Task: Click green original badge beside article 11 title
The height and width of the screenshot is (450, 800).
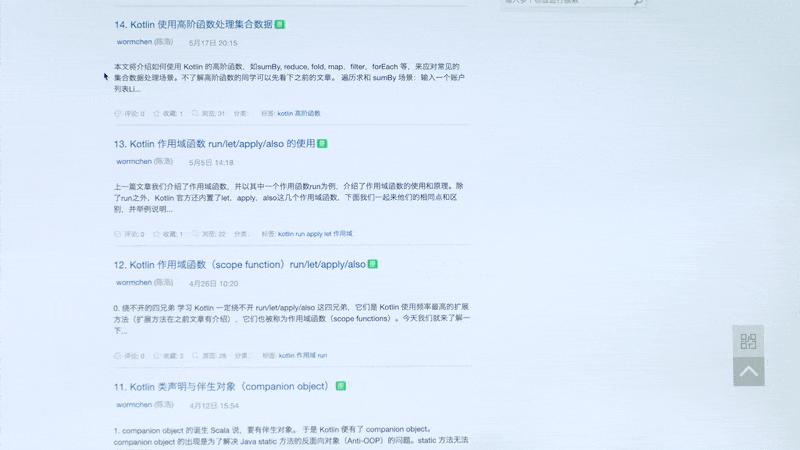Action: pos(341,386)
